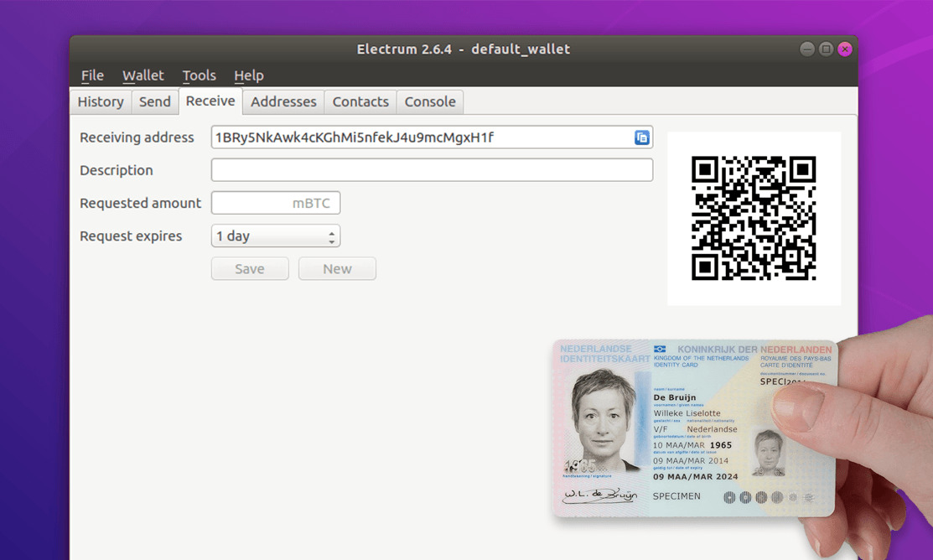The width and height of the screenshot is (933, 560).
Task: Minimize the Electrum window
Action: click(x=807, y=49)
